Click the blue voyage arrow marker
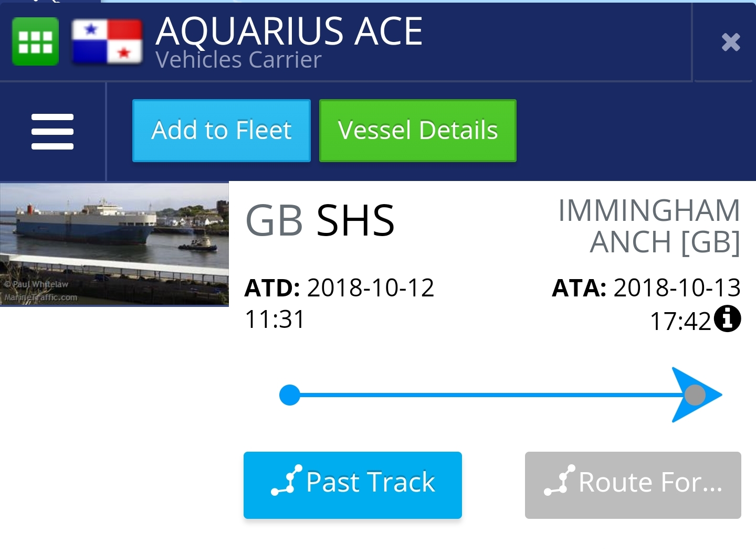The width and height of the screenshot is (756, 554). pos(696,395)
